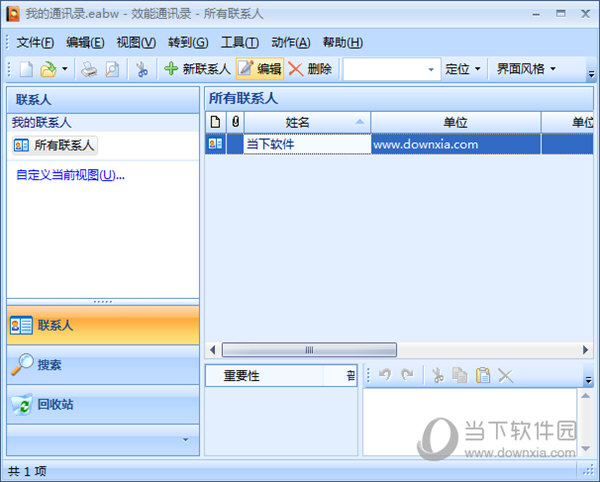
Task: Switch to 搜索 navigation pane
Action: point(103,365)
